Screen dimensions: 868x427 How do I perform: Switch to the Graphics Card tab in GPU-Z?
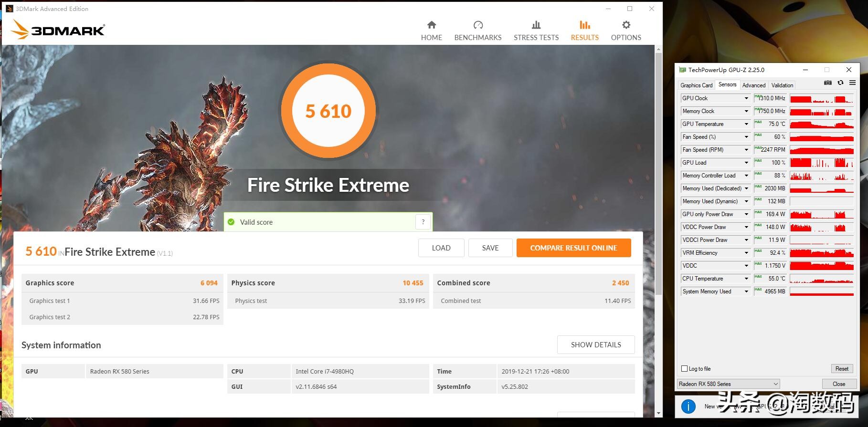tap(697, 85)
